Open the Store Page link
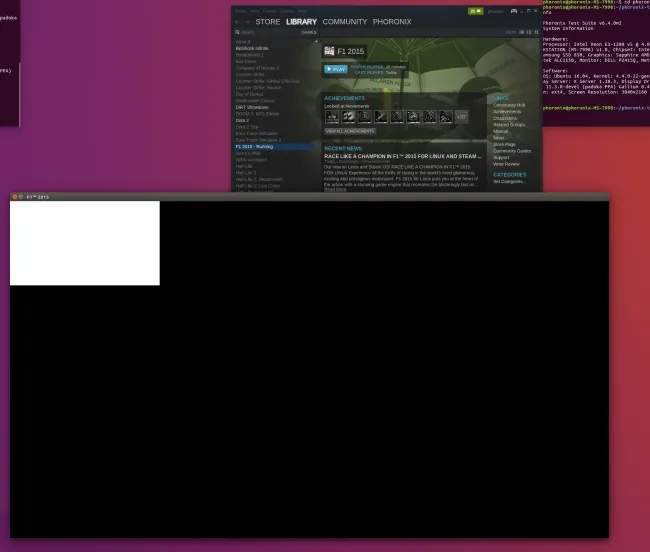This screenshot has height=552, width=650. (x=504, y=145)
